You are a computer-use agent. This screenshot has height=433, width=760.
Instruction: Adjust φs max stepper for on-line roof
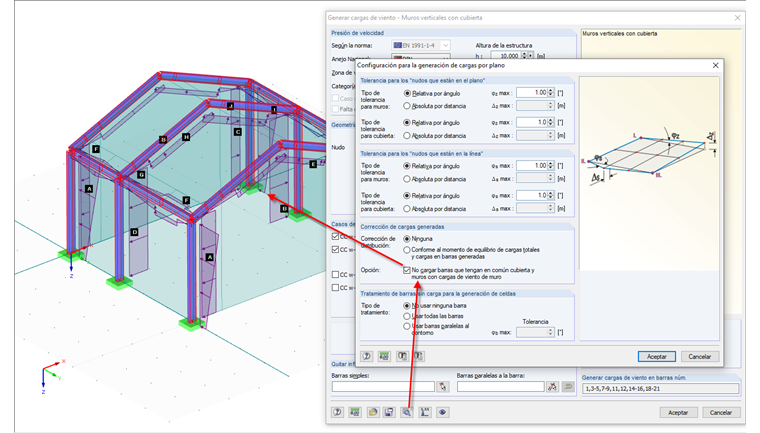[x=551, y=195]
